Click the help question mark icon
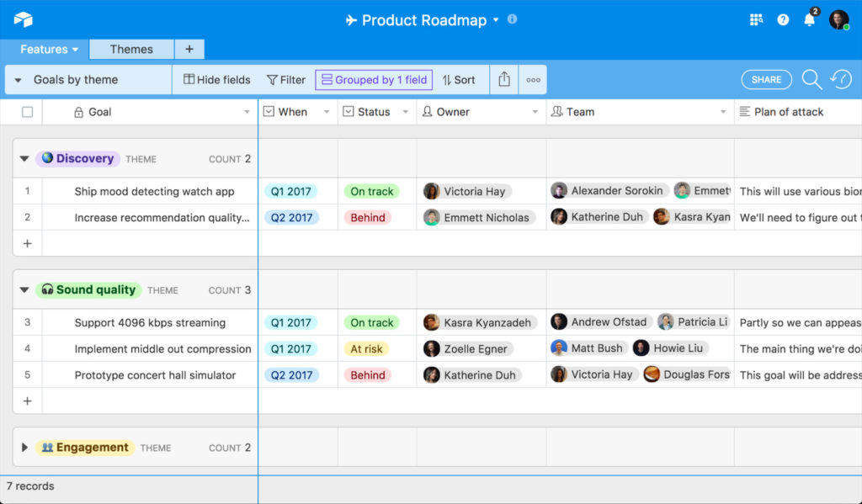 (x=782, y=19)
